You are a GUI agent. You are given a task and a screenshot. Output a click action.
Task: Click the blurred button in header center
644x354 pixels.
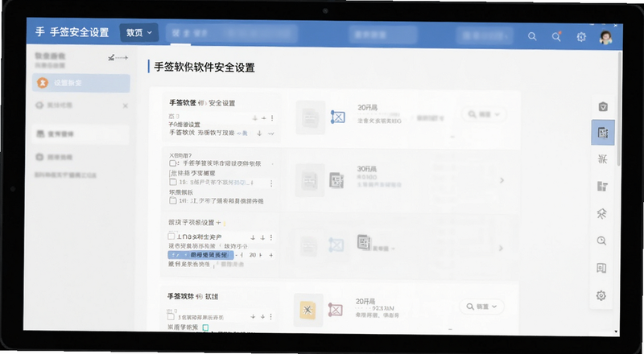coord(383,35)
